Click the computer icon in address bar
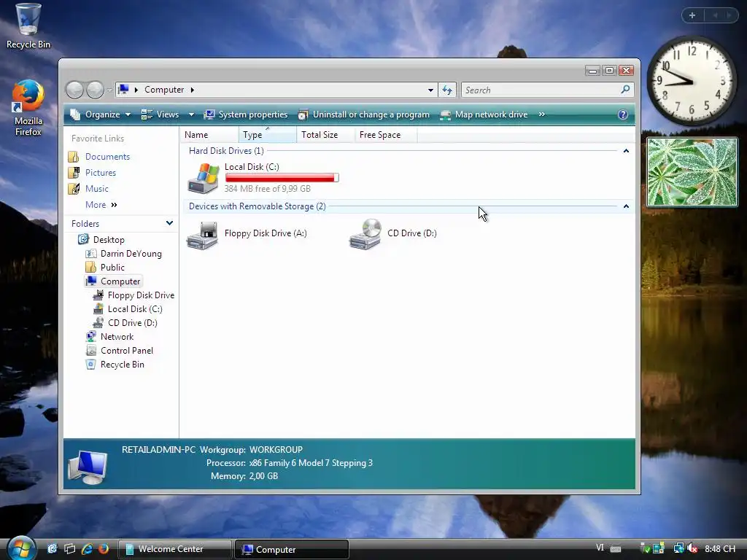Image resolution: width=747 pixels, height=560 pixels. tap(124, 90)
